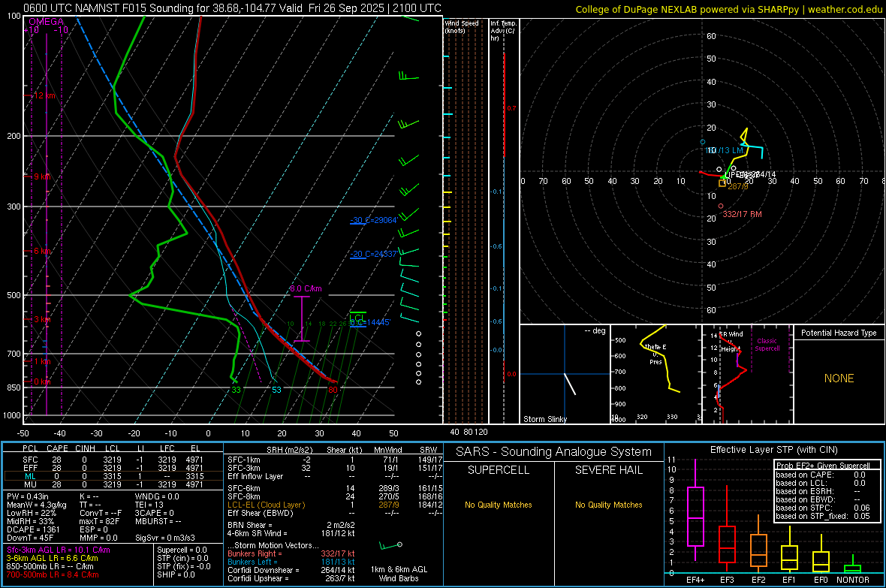Click the green NONTOR box plot

click(x=853, y=565)
